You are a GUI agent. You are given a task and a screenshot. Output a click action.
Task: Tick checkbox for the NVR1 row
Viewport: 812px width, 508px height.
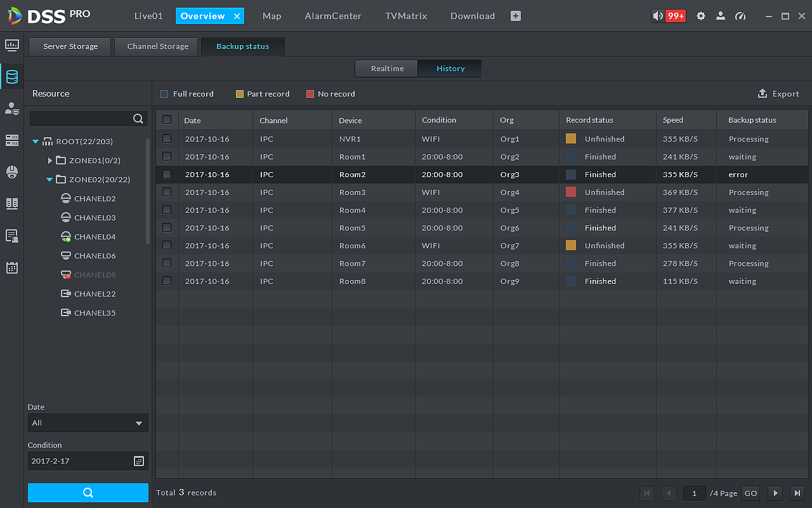click(167, 138)
